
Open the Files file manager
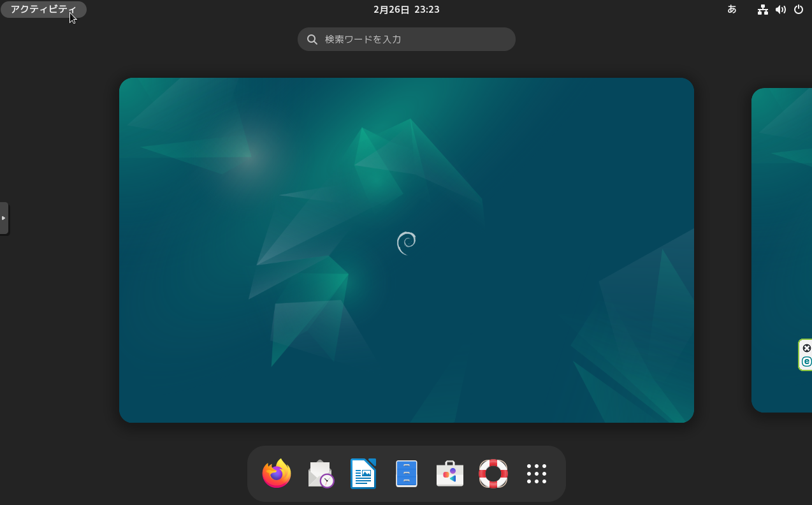click(407, 474)
